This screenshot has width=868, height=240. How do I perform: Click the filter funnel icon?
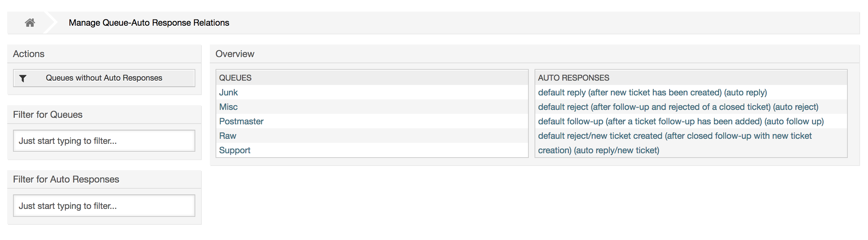pyautogui.click(x=23, y=78)
